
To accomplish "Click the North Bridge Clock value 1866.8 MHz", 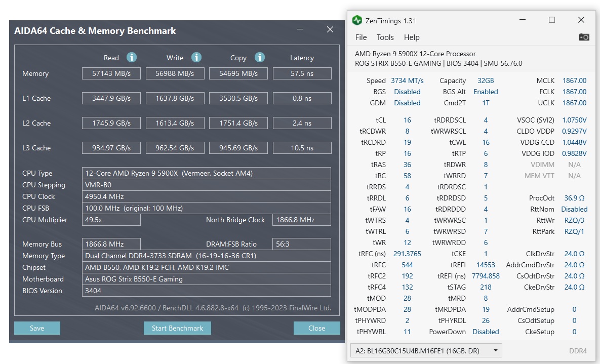I will [302, 220].
